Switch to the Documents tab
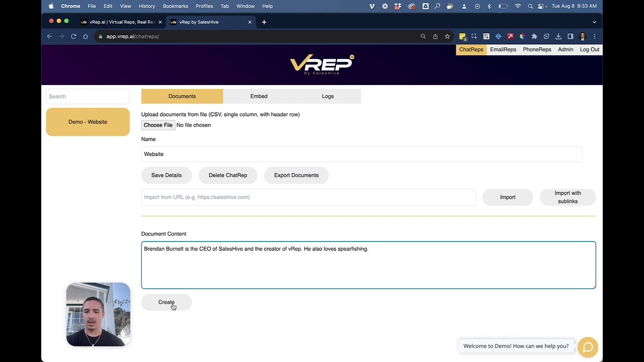644x362 pixels. tap(182, 96)
